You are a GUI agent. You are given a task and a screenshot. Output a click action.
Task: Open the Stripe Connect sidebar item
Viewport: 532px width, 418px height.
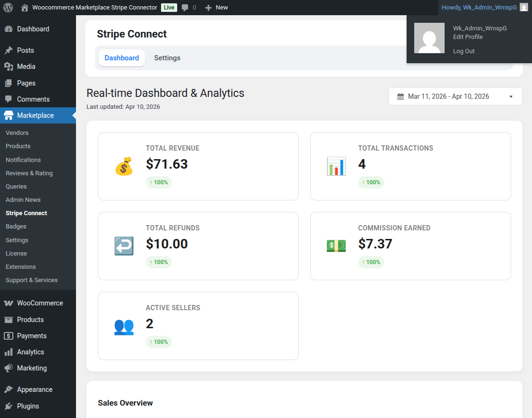26,213
